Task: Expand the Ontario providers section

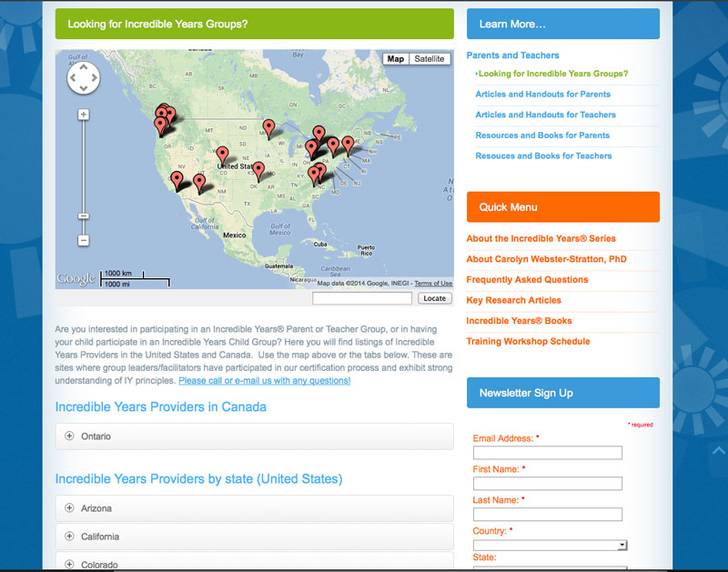Action: click(x=255, y=437)
